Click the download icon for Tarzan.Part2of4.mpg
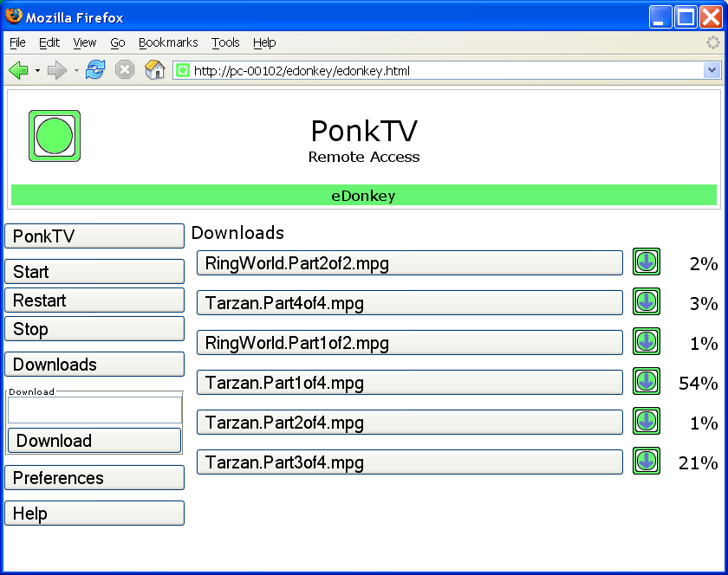The height and width of the screenshot is (575, 728). tap(647, 422)
